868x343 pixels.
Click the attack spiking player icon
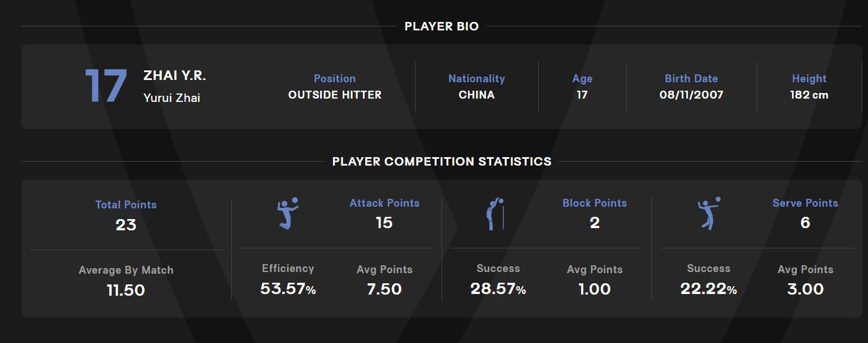(287, 213)
